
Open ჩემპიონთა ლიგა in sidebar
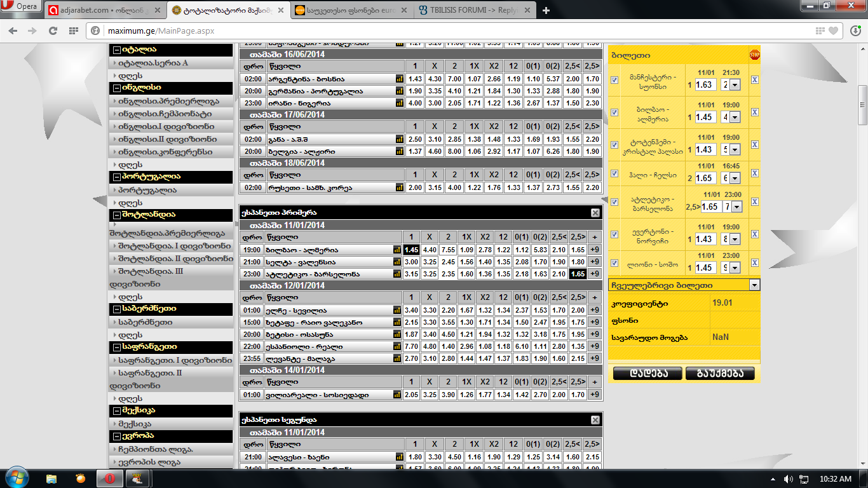156,449
